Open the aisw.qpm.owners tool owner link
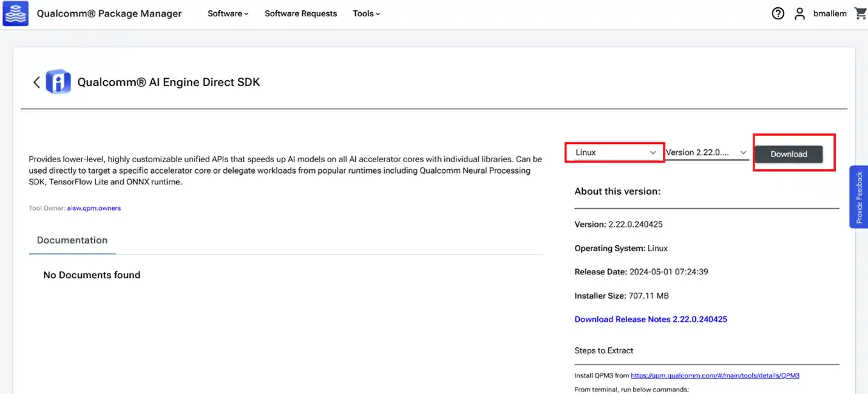Image resolution: width=868 pixels, height=394 pixels. (94, 208)
